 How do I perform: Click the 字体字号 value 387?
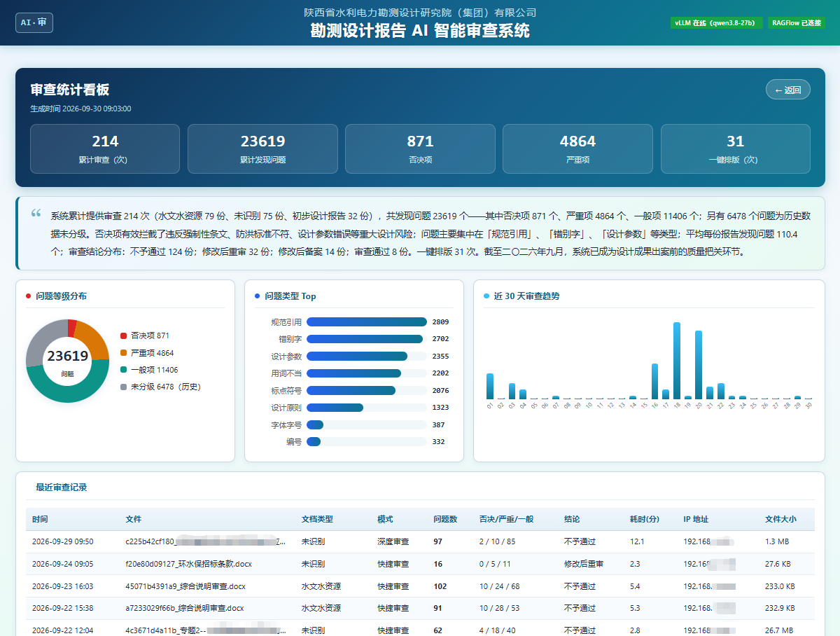point(439,424)
